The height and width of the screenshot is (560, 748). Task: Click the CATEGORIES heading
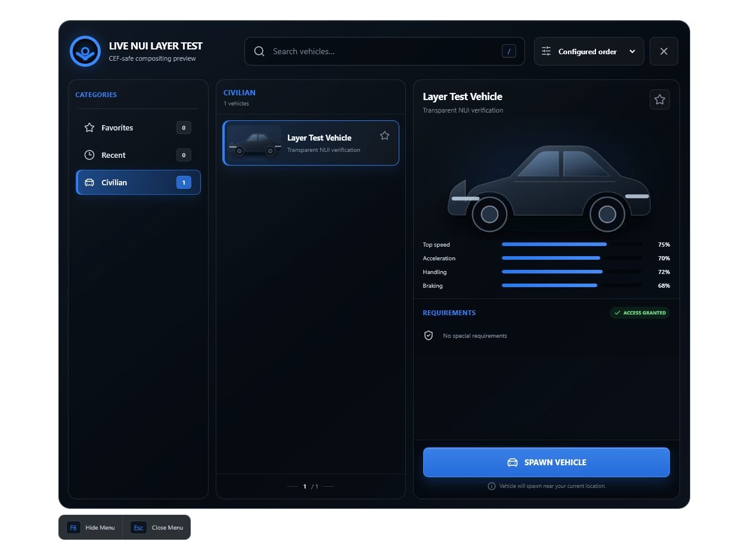tap(96, 95)
